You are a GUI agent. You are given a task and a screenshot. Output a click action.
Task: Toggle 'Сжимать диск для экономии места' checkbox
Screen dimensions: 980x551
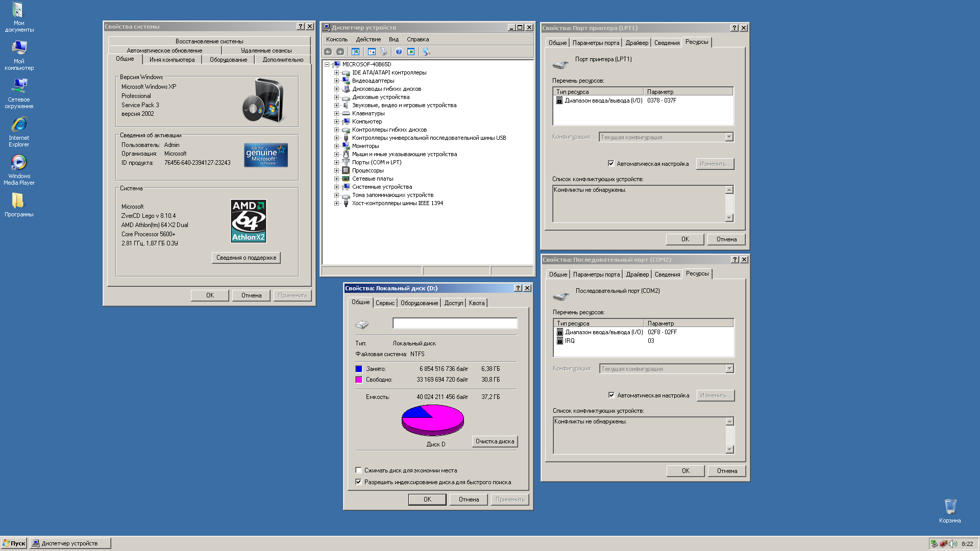358,470
